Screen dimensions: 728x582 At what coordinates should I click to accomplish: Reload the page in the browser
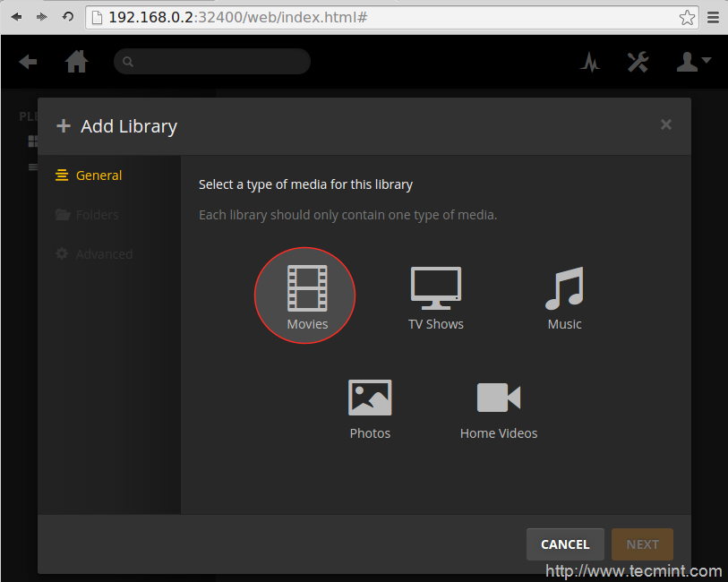tap(68, 17)
